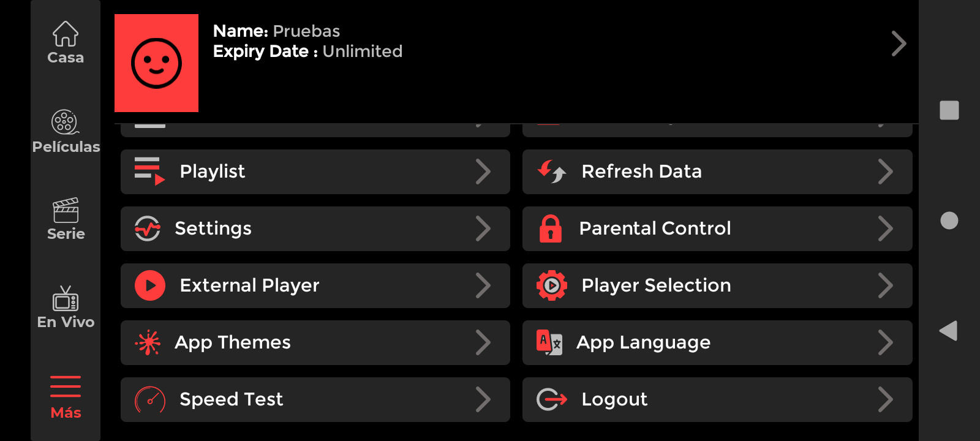Tap the Speed Test gauge icon
980x441 pixels.
(x=150, y=399)
